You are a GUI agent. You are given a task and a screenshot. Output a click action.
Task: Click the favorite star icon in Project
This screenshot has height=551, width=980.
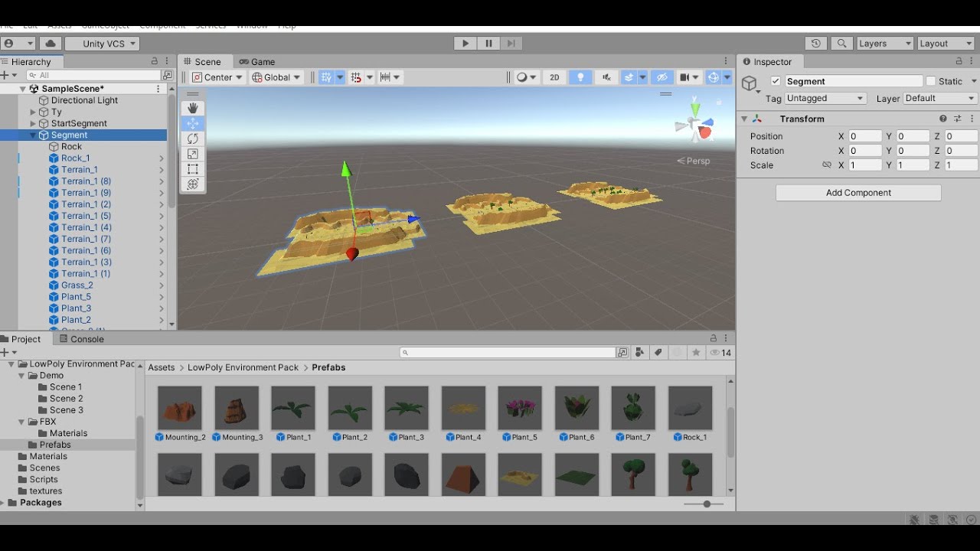coord(696,353)
